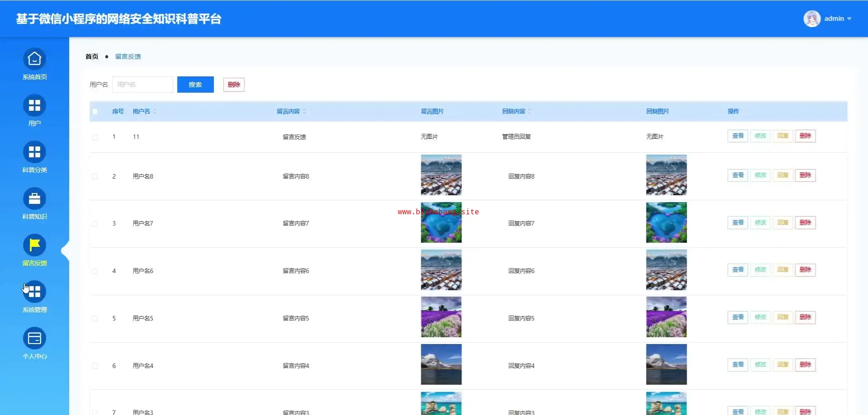
Task: Tick the checkbox for row 用户名5
Action: pos(95,318)
